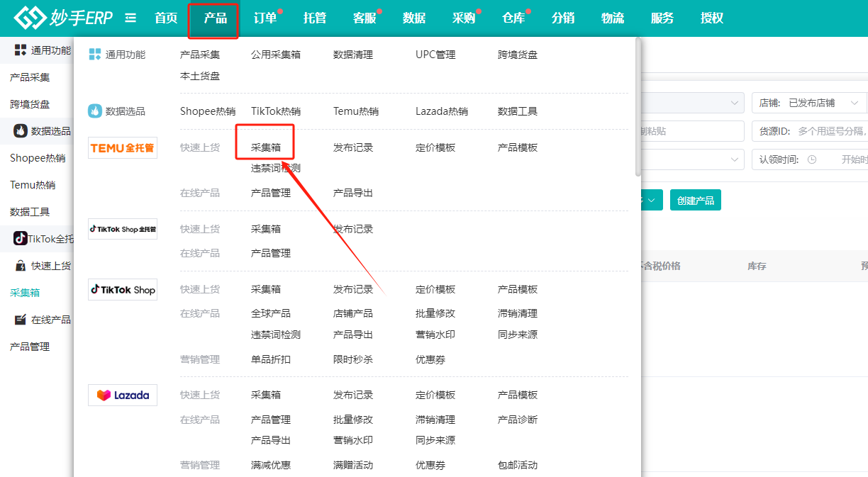Open the 仓库 top menu
Viewport: 868px width, 477px height.
513,18
